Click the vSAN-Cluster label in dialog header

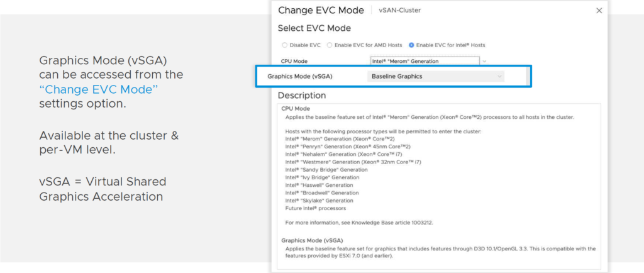point(399,11)
